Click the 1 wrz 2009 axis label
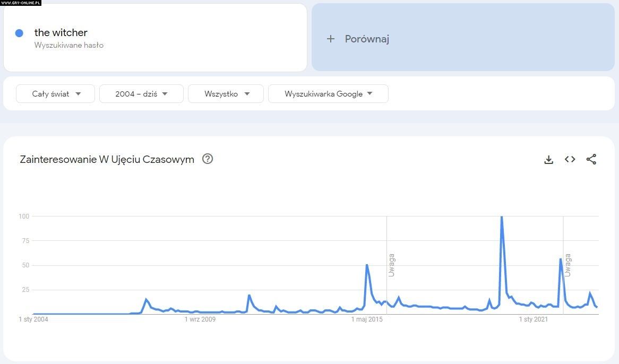Viewport: 619px width, 364px height. point(200,319)
